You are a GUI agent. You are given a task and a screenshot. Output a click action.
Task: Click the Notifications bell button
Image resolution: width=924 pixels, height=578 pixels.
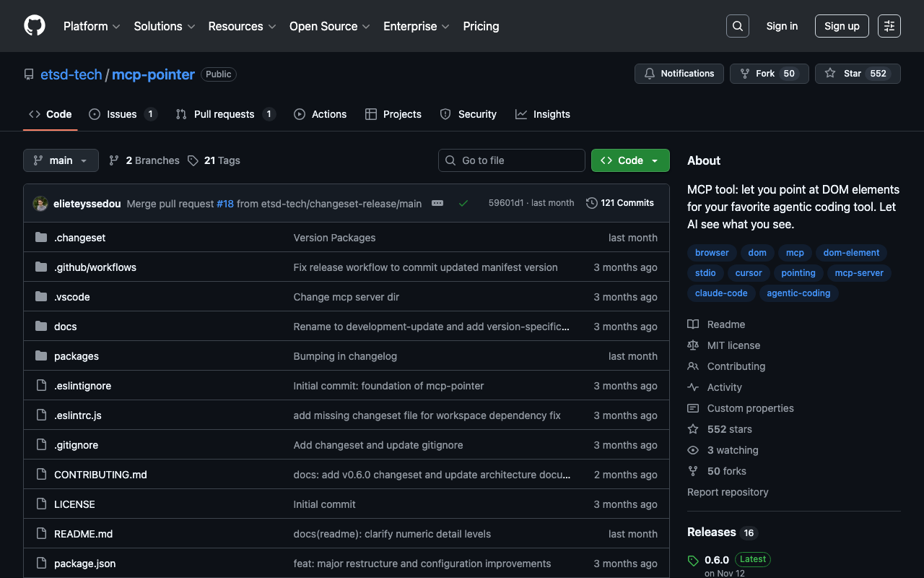[x=679, y=74]
